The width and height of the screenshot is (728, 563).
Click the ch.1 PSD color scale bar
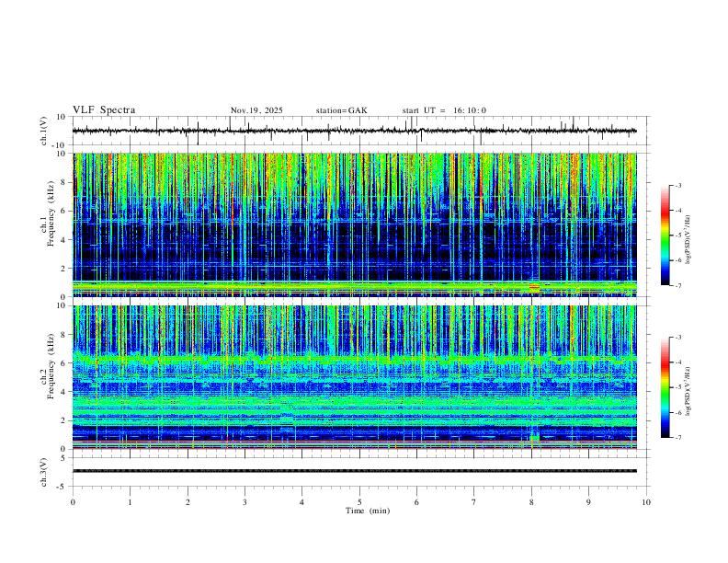click(x=665, y=236)
